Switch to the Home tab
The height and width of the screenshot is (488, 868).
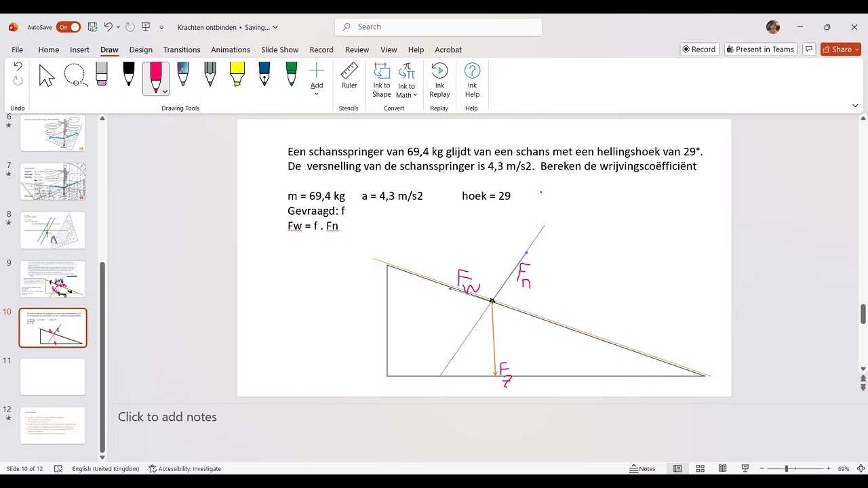point(48,49)
